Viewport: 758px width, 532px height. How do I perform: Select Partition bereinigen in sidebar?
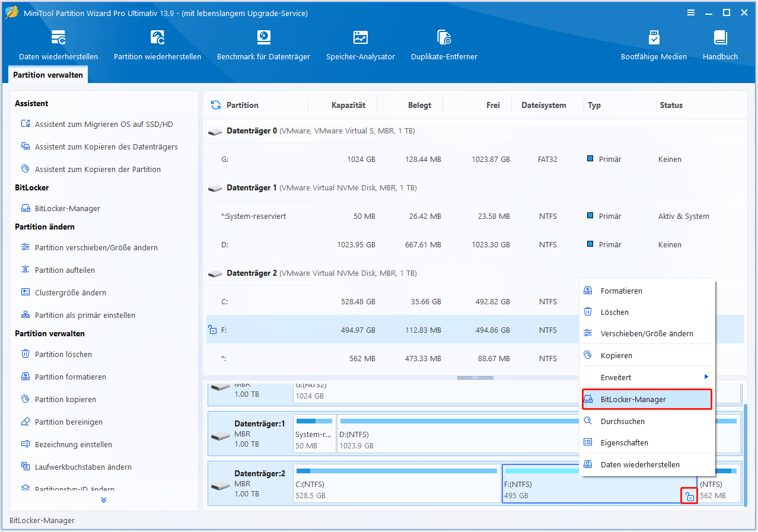[x=62, y=422]
